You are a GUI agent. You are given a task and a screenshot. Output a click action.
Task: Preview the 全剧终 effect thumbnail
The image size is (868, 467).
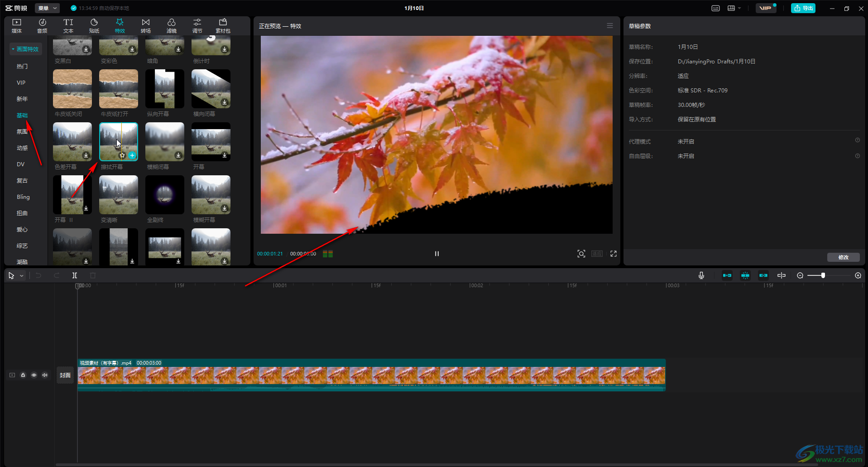tap(165, 195)
